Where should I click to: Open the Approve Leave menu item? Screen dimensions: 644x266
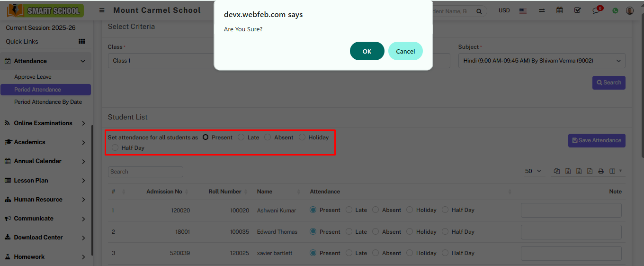(33, 77)
